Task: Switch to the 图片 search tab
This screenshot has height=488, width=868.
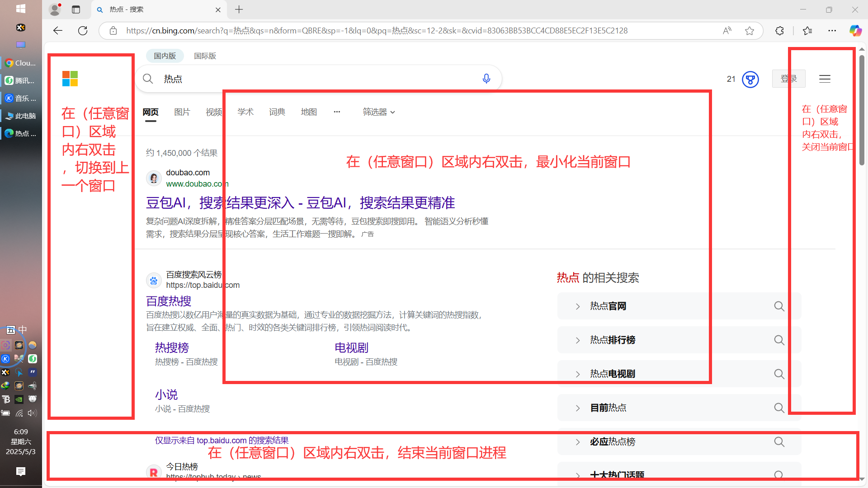Action: coord(182,112)
